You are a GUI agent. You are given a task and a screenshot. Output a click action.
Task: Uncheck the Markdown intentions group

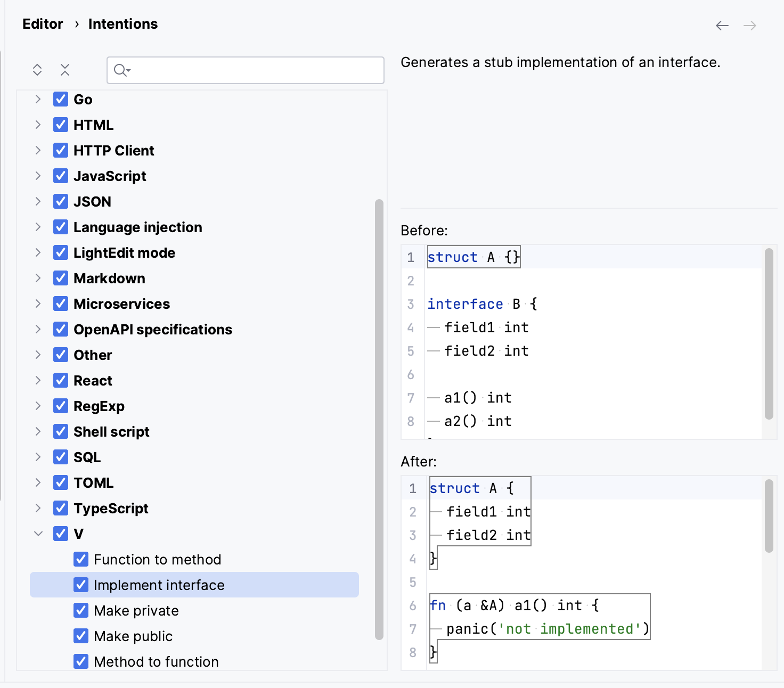(x=60, y=278)
